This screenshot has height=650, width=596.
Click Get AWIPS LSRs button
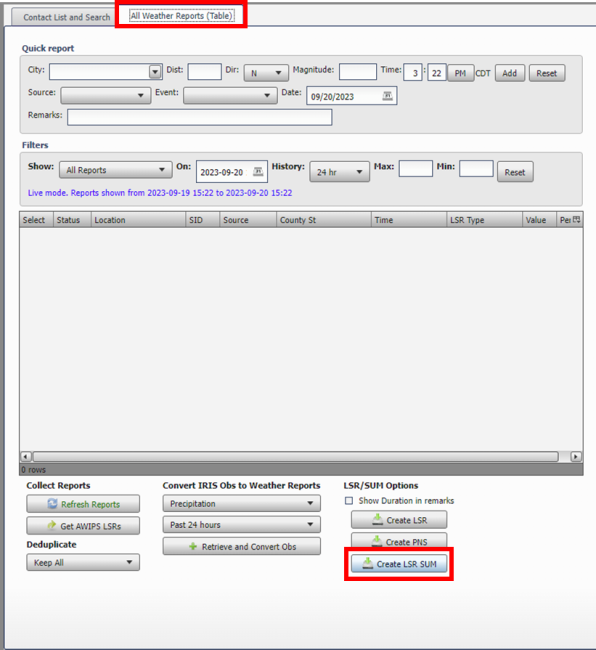pos(83,526)
